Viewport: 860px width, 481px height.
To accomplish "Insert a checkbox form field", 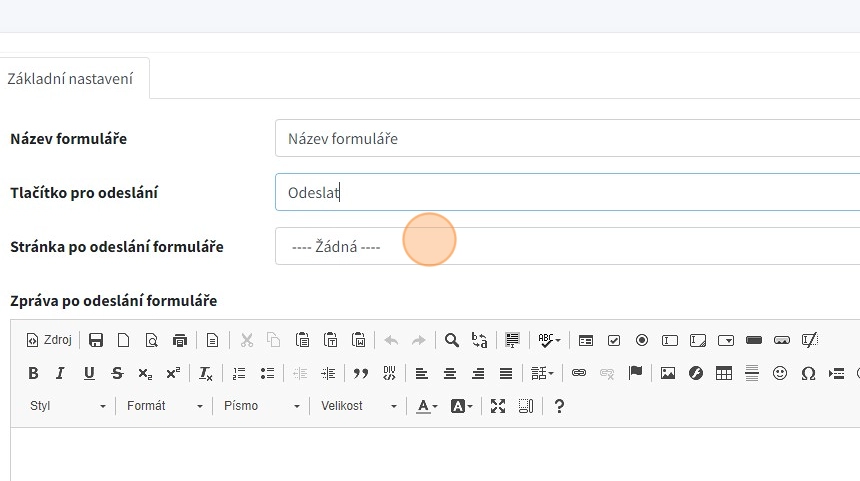I will pyautogui.click(x=614, y=340).
